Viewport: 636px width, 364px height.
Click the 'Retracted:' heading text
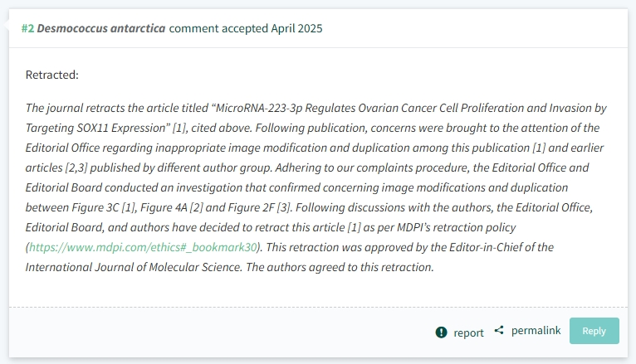52,75
